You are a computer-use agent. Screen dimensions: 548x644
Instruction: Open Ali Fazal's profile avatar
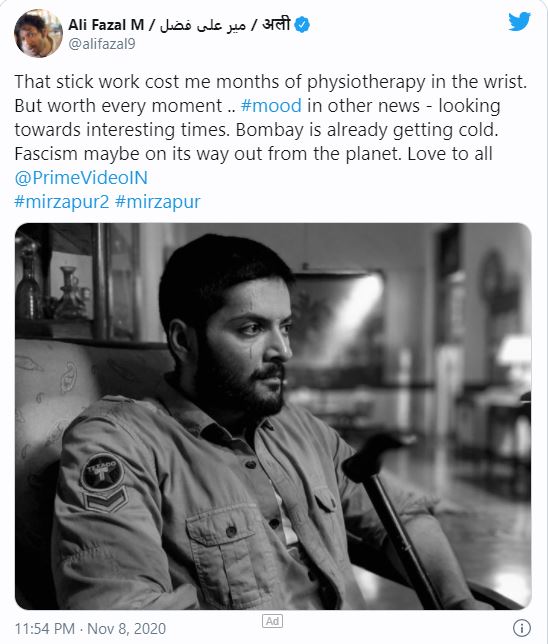[38, 33]
